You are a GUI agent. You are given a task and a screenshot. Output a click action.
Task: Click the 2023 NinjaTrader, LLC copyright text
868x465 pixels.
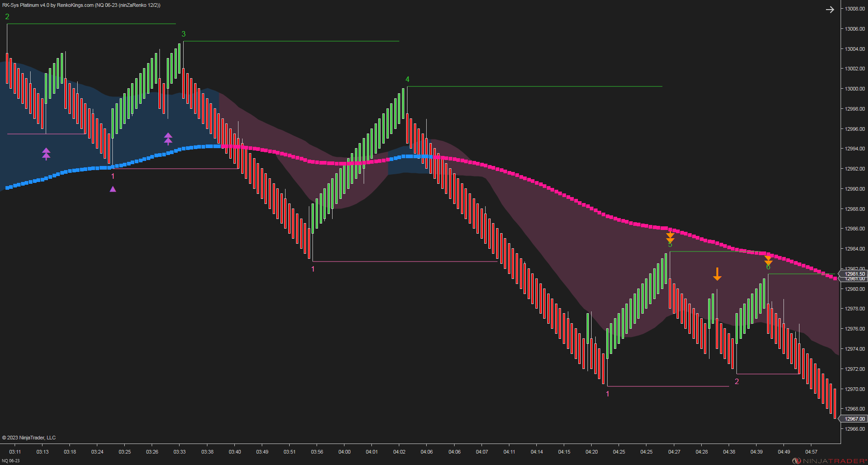pos(30,437)
